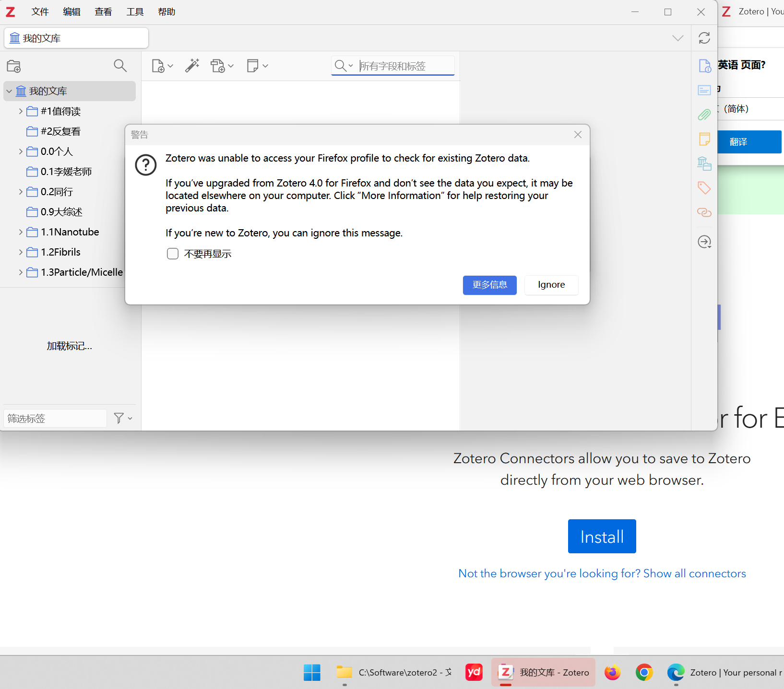Click the add item by identifier wand

pyautogui.click(x=192, y=66)
